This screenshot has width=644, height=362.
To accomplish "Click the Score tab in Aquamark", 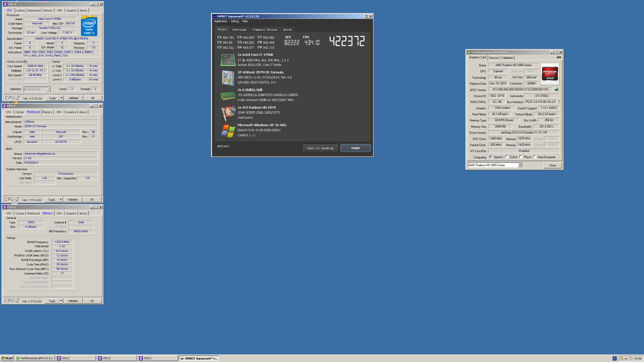I will tap(222, 29).
